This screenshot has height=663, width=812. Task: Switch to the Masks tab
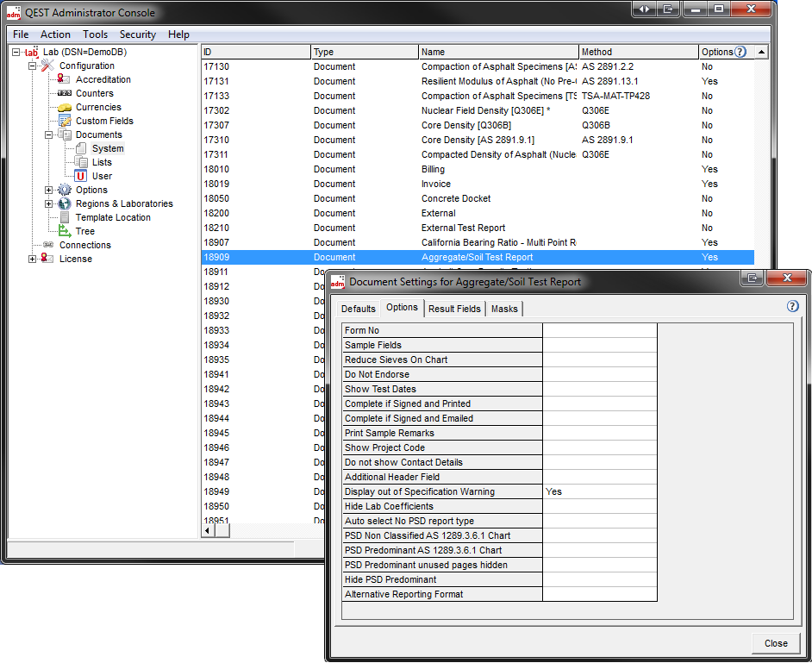point(504,309)
